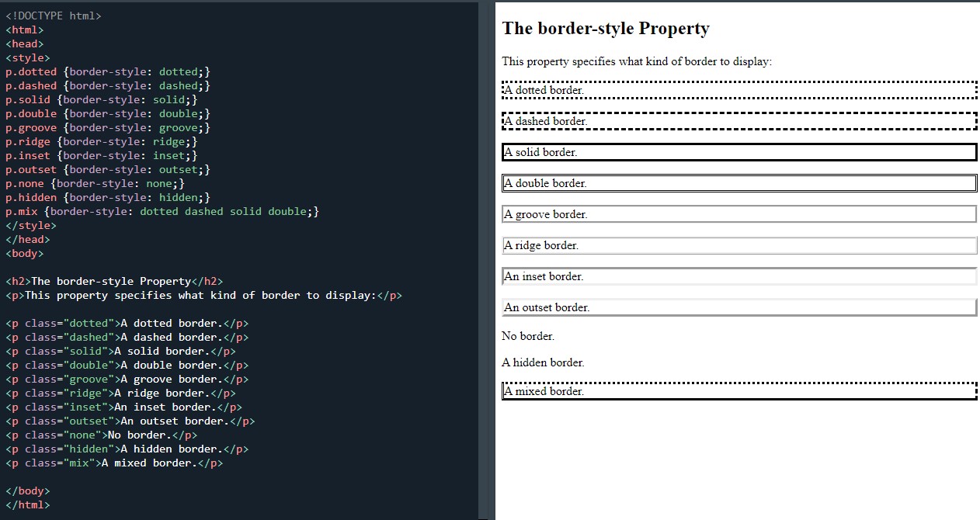Screen dimensions: 980x520
Task: Click the closing </style> tag line
Action: pyautogui.click(x=31, y=225)
